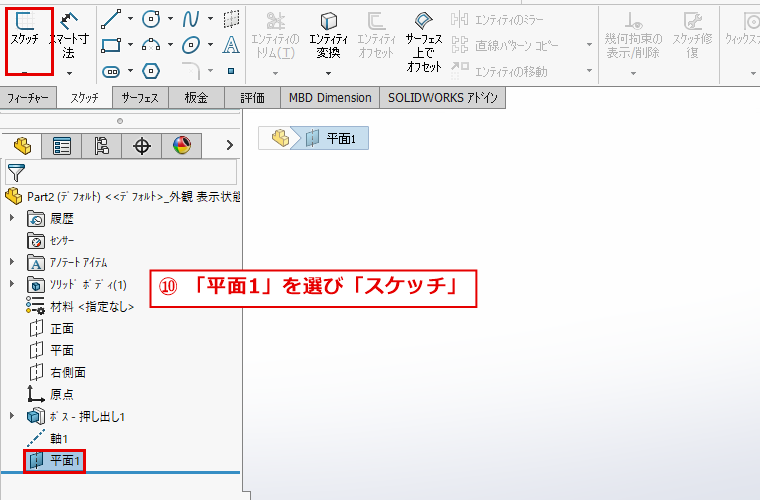Screen dimensions: 760x500
Task: Switch to the フィーチャー (Features) tab
Action: pos(28,98)
